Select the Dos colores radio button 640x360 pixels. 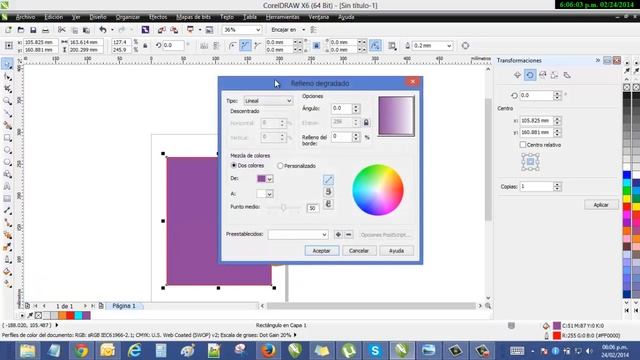[234, 165]
